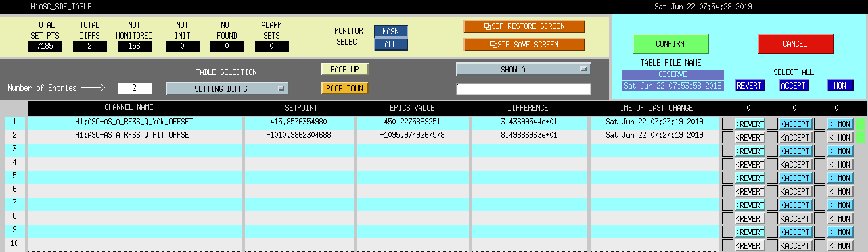This screenshot has width=868, height=252.
Task: Click <ACCEPT for the Q_YAW_OFFSET row
Action: [795, 124]
